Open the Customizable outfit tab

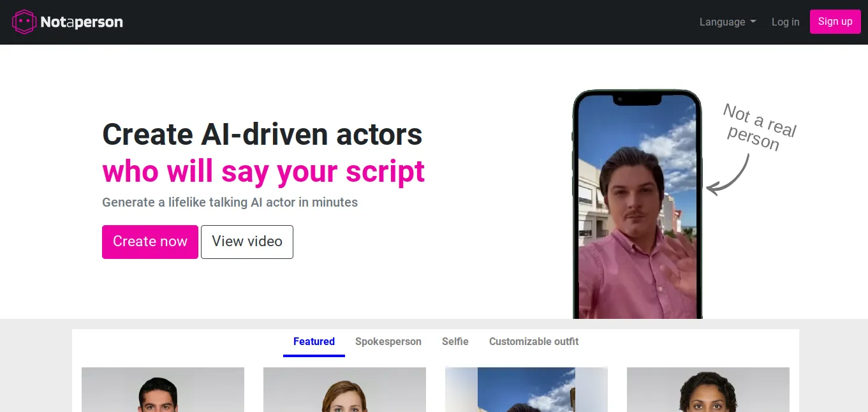tap(533, 341)
